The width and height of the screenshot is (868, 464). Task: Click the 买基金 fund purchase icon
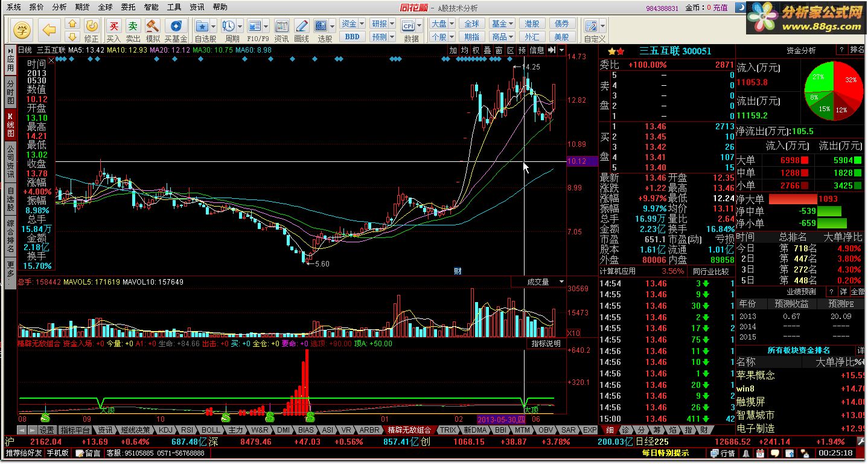(x=176, y=26)
